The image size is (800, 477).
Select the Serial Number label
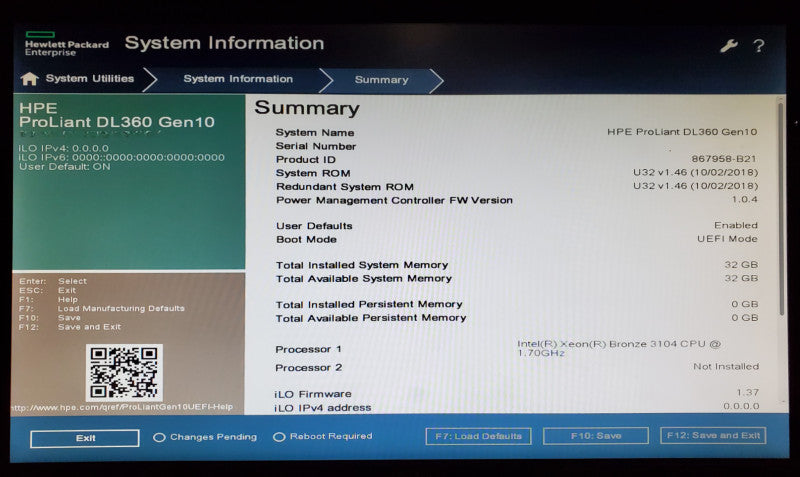pyautogui.click(x=316, y=146)
